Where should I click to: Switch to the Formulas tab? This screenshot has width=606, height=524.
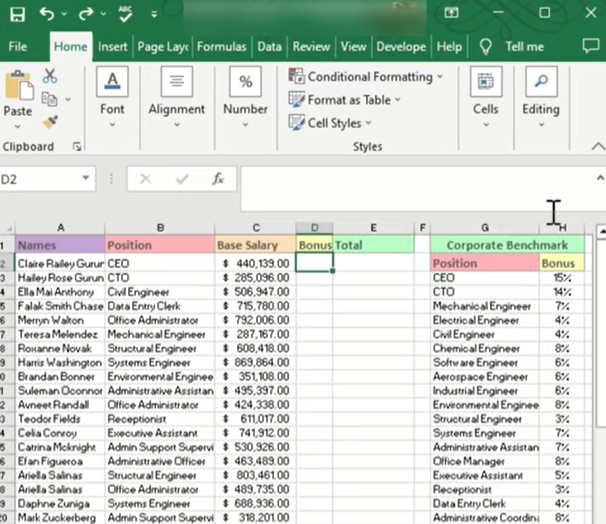221,46
